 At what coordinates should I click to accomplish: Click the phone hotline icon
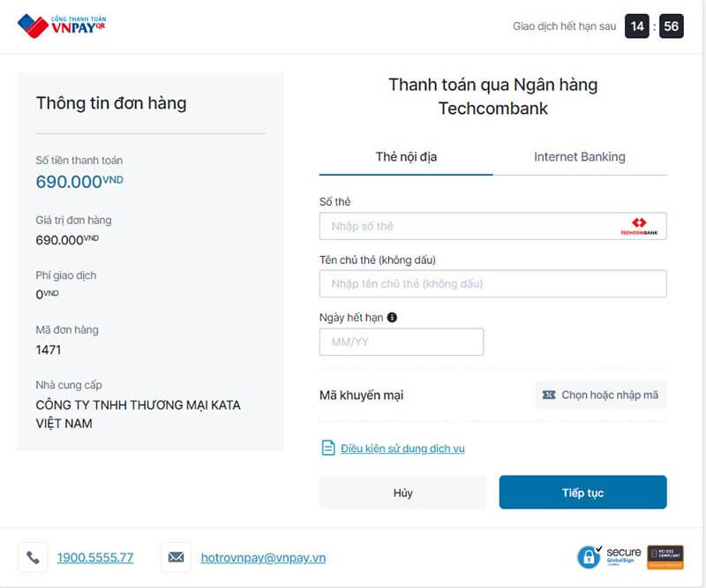tap(33, 557)
